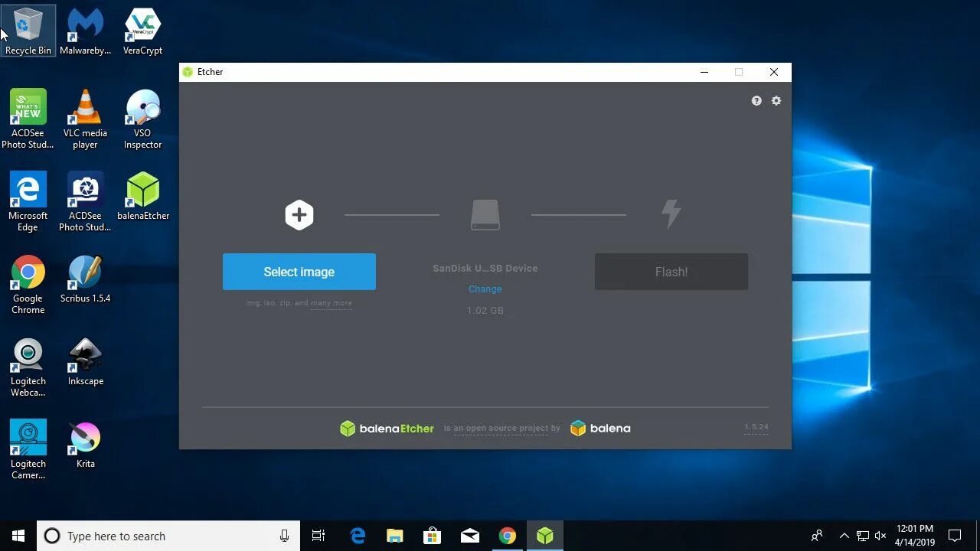Open Etcher settings gear icon
Screen dimensions: 980x551
coord(776,101)
